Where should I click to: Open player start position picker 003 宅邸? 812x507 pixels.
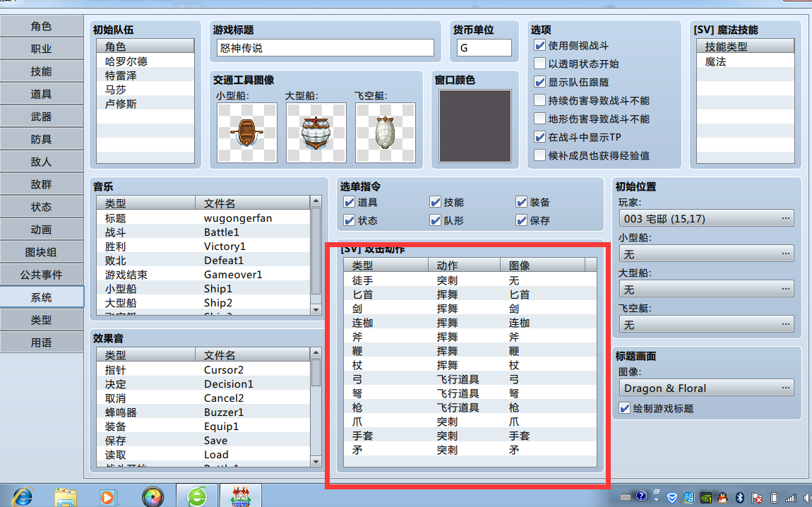[706, 218]
